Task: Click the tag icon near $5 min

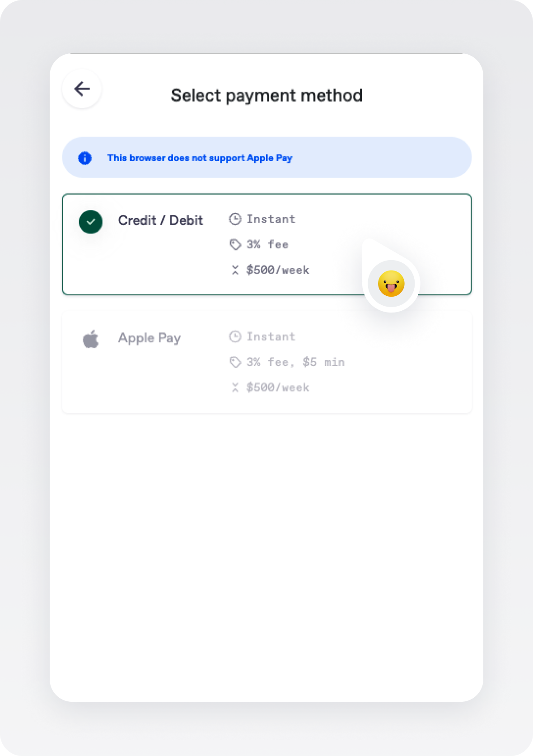Action: coord(235,362)
